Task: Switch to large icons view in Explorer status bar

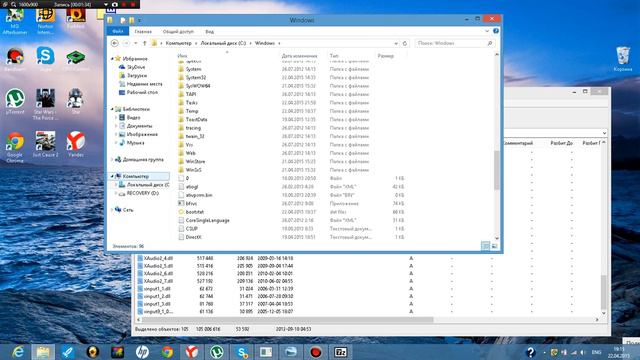Action: (495, 246)
